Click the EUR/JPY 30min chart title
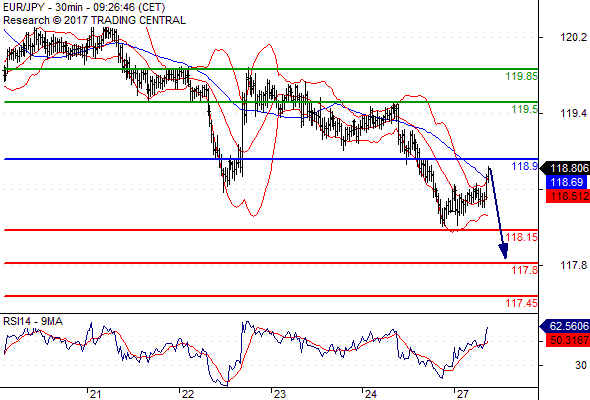Image resolution: width=590 pixels, height=400 pixels. coord(84,7)
